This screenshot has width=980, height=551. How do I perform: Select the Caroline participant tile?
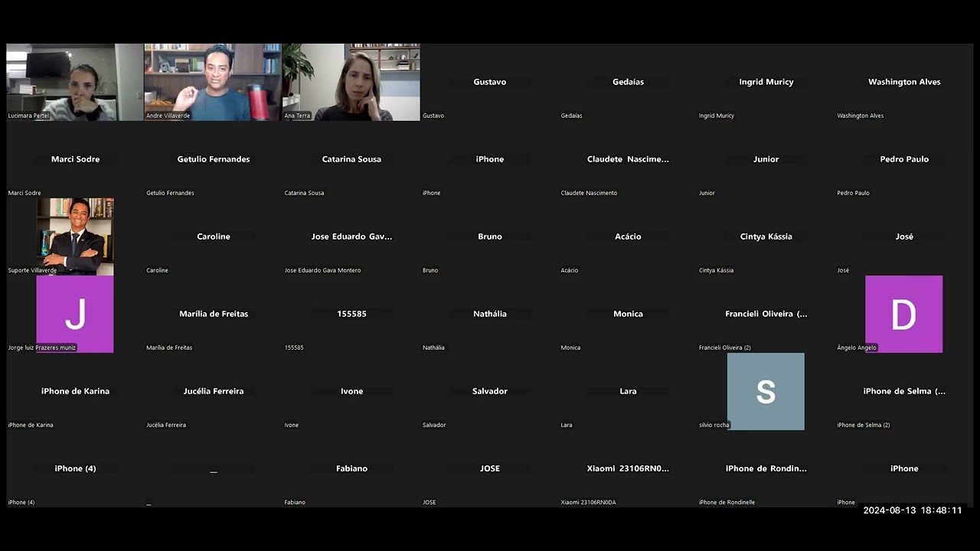(x=213, y=236)
